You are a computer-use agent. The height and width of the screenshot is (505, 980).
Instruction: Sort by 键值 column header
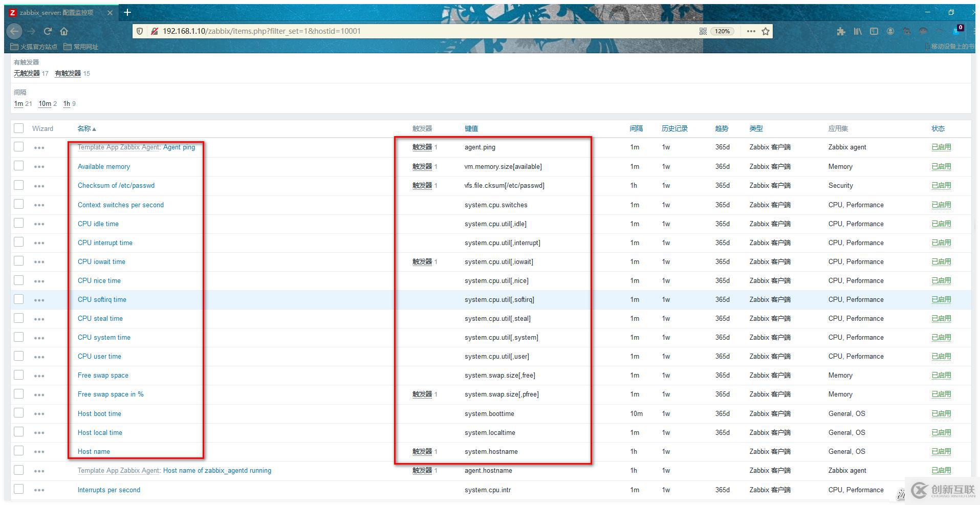pyautogui.click(x=471, y=128)
